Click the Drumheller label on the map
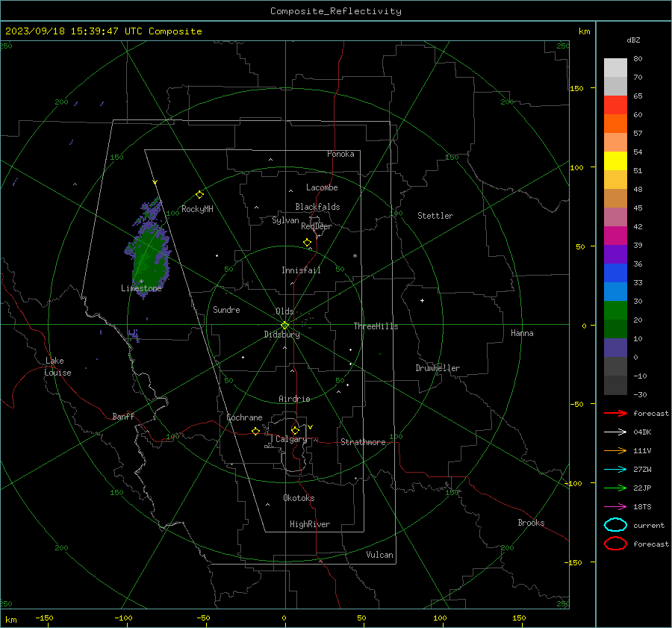672x628 pixels. [x=438, y=368]
